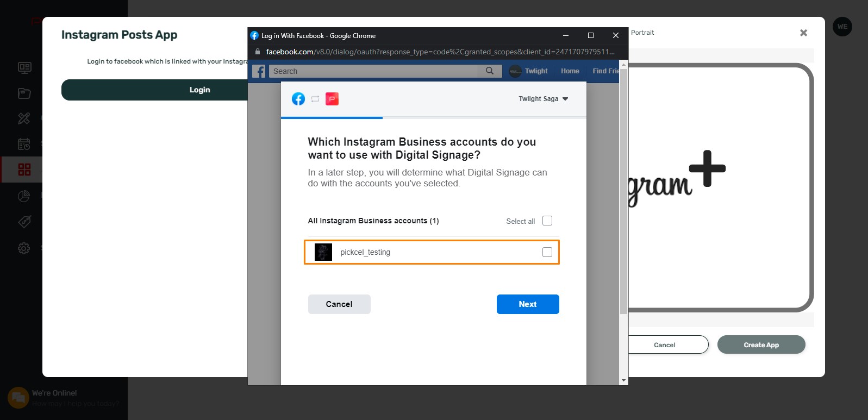
Task: Open the design tools icon in the sidebar
Action: pyautogui.click(x=24, y=118)
